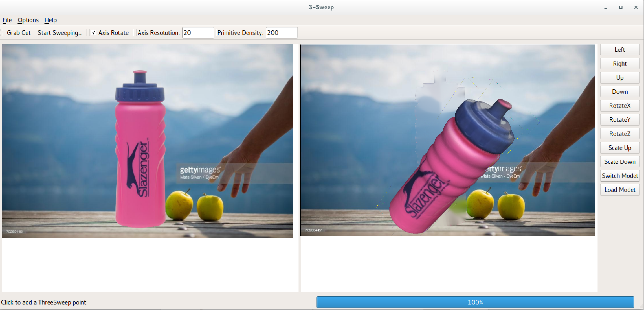This screenshot has width=644, height=310.
Task: Click the Load Model button
Action: (620, 190)
